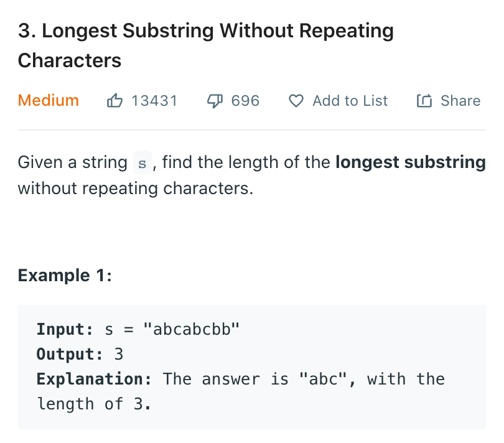The width and height of the screenshot is (504, 443).
Task: Click the problem title Longest Substring Without Repeating
Action: [x=205, y=31]
